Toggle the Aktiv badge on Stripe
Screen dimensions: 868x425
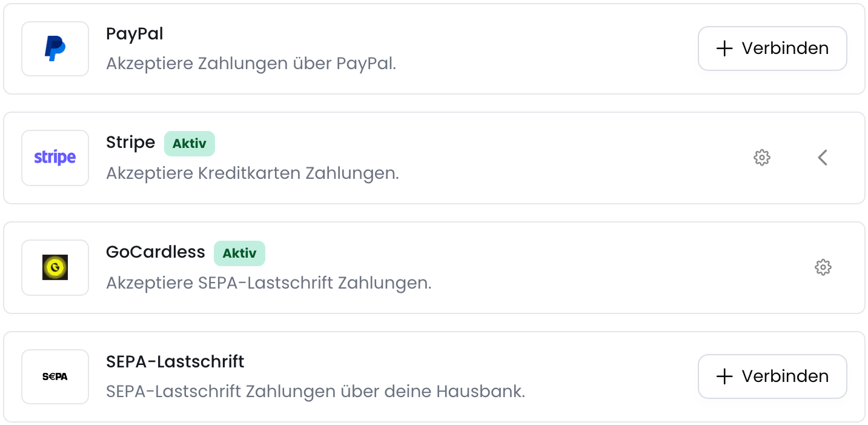click(x=189, y=144)
